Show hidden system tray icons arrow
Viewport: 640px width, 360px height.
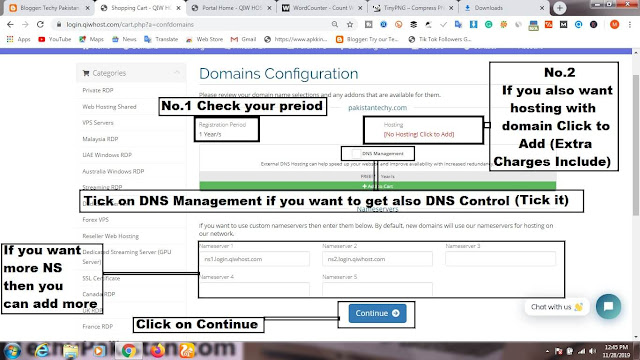[x=547, y=351]
